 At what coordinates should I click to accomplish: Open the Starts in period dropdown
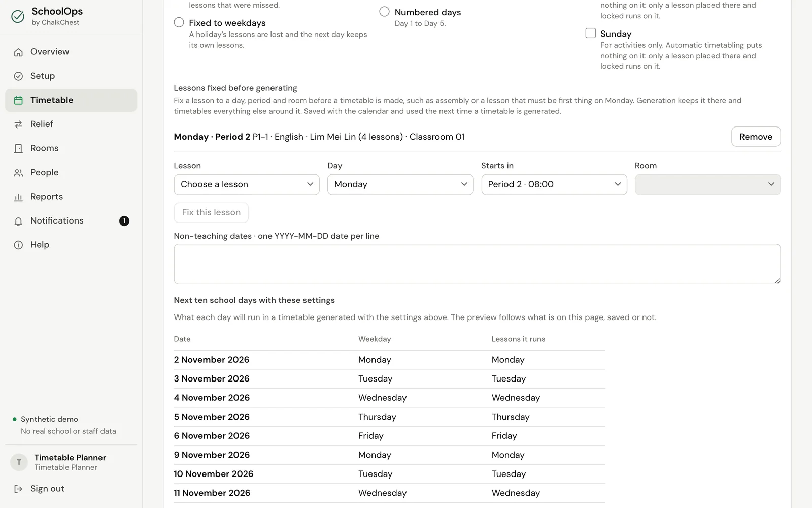click(554, 184)
